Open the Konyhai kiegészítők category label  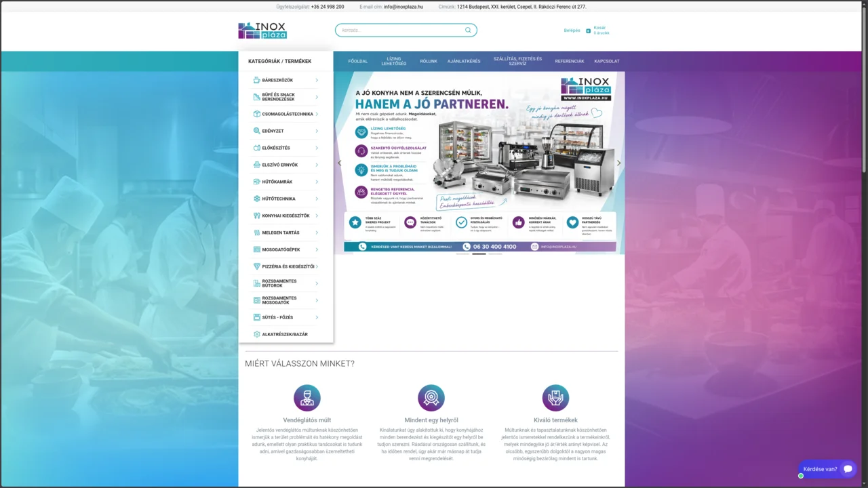click(285, 216)
